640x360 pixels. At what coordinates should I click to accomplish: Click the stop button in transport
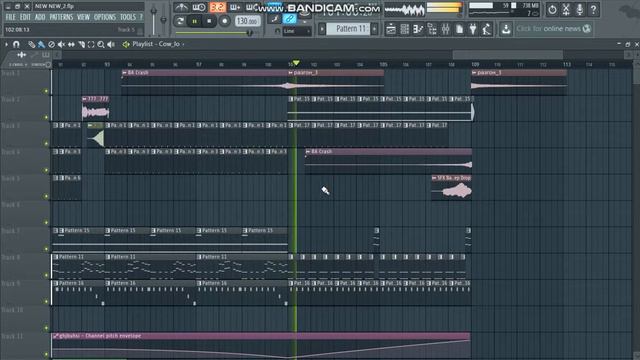coord(209,21)
